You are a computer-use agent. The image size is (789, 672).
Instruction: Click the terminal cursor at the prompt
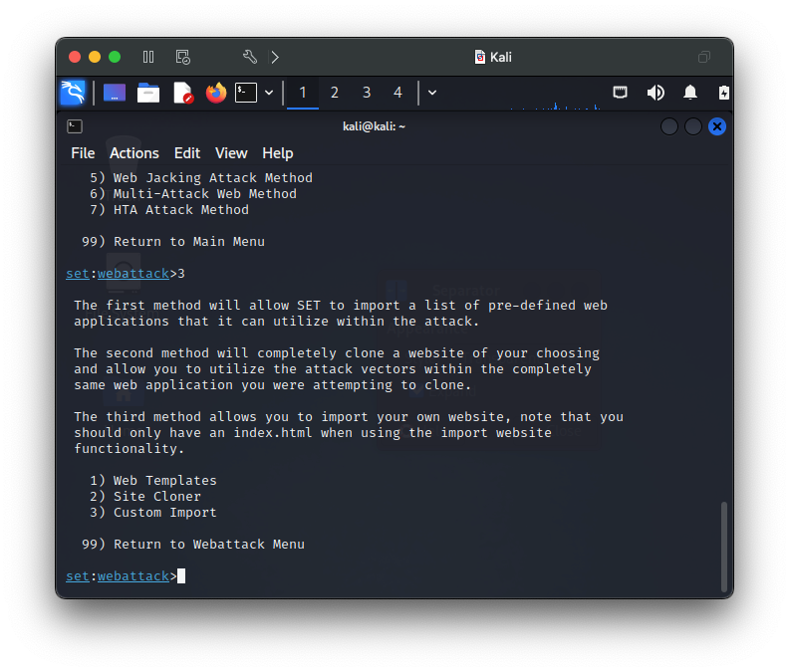click(181, 575)
